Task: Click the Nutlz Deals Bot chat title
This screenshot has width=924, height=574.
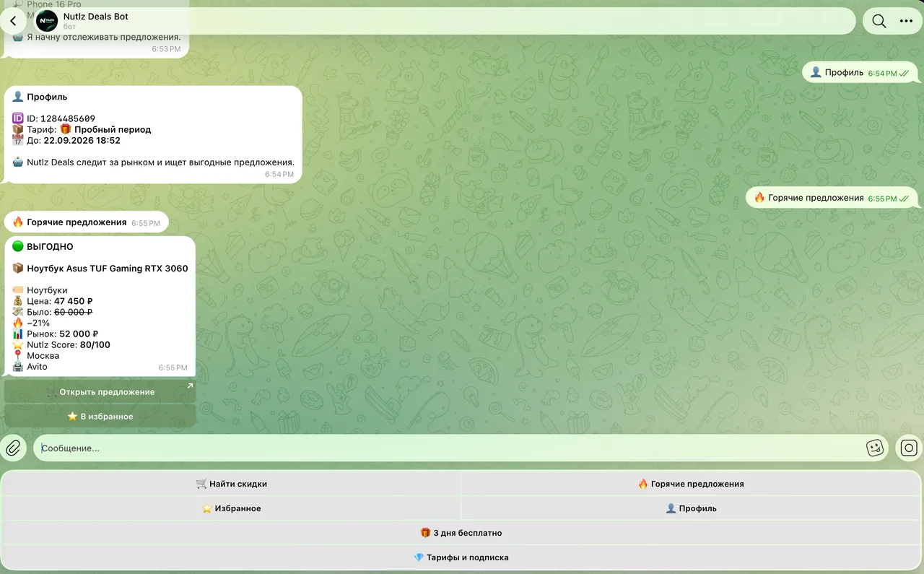Action: coord(96,17)
